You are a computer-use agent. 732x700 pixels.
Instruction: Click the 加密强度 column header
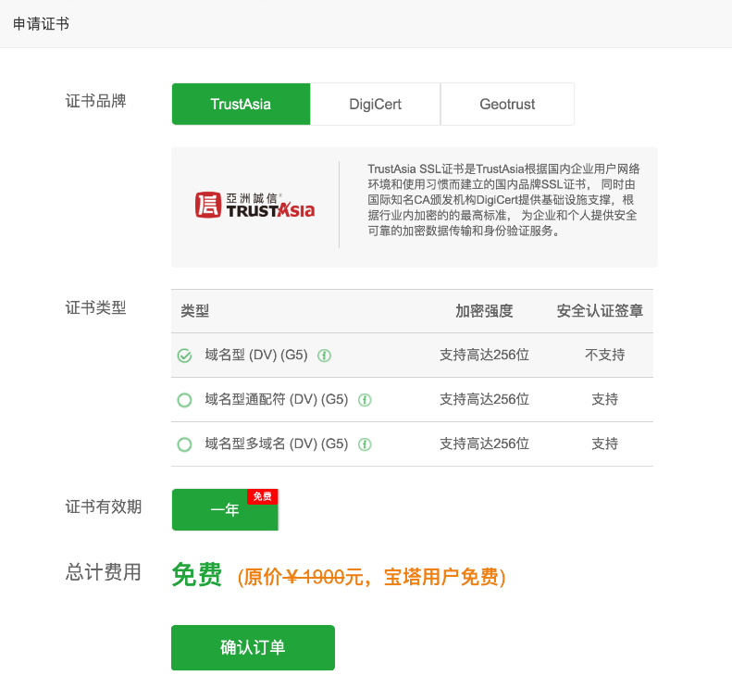coord(484,311)
